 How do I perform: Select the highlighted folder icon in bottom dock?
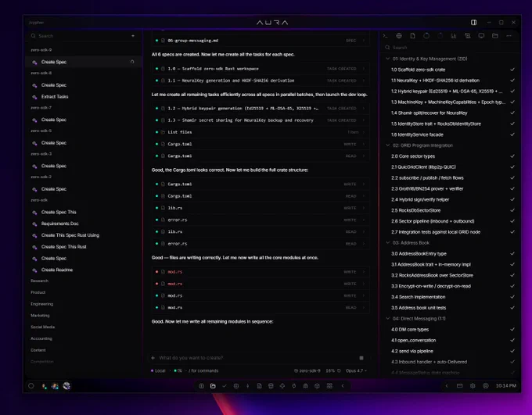[213, 386]
